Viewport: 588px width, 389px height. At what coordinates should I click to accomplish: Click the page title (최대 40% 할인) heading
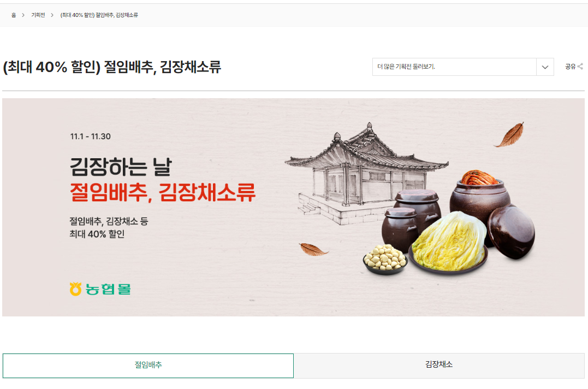[x=112, y=67]
